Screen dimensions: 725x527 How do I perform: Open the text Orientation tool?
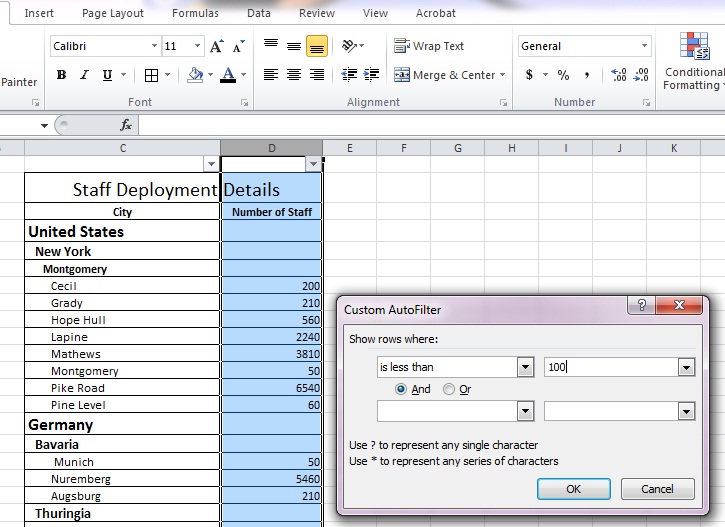(x=350, y=46)
